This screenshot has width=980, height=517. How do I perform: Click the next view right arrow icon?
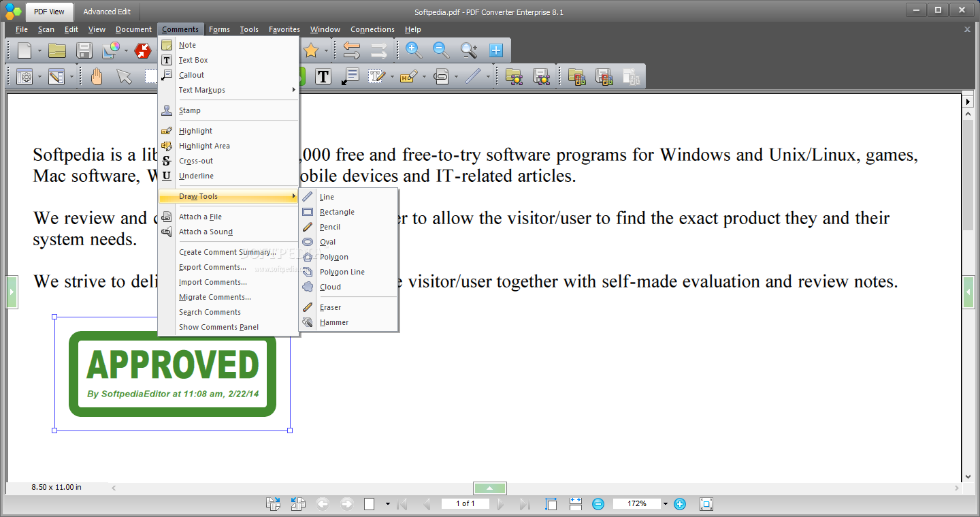coord(346,504)
